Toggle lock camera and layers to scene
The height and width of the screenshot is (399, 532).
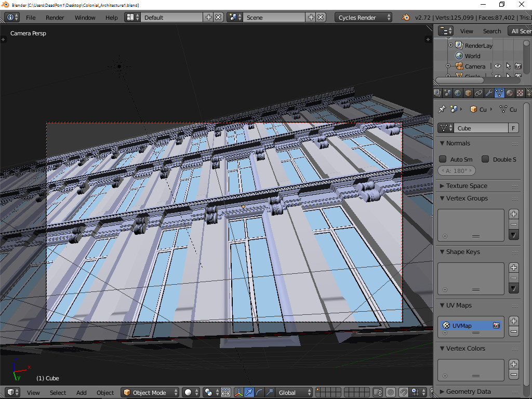378,392
